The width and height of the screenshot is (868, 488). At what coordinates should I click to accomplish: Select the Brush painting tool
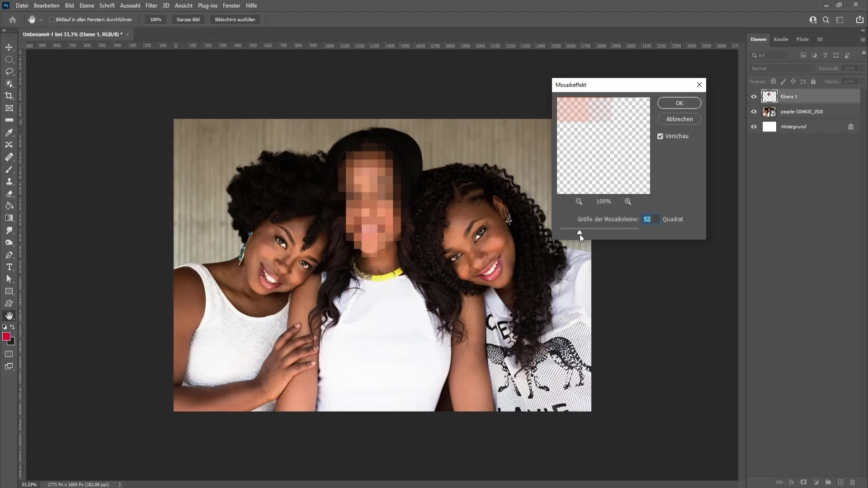click(x=9, y=169)
